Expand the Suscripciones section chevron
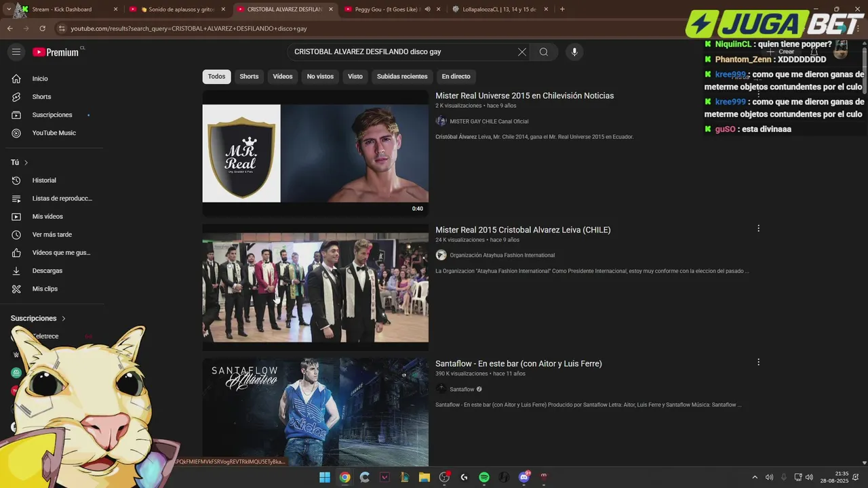868x488 pixels. [64, 319]
